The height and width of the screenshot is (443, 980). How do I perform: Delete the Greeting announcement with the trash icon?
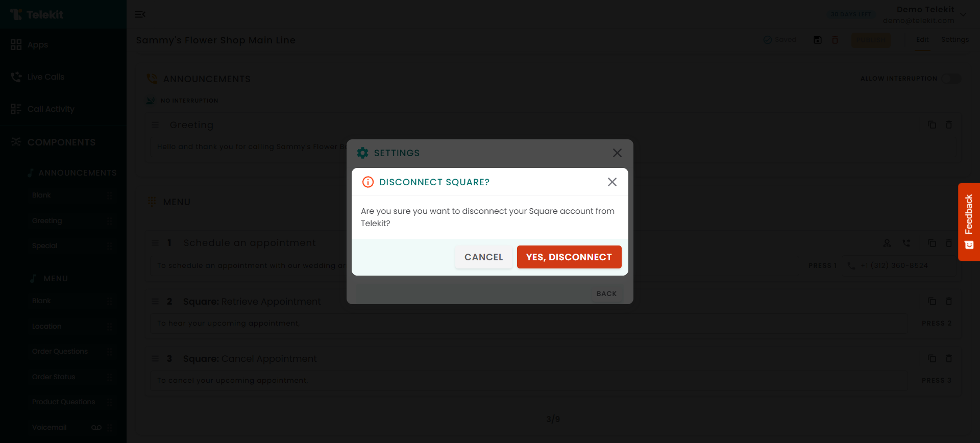click(949, 125)
